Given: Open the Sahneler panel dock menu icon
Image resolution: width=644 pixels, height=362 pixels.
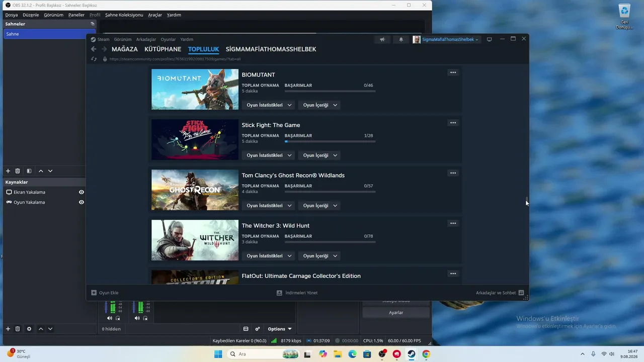Looking at the screenshot, I should pos(93,24).
